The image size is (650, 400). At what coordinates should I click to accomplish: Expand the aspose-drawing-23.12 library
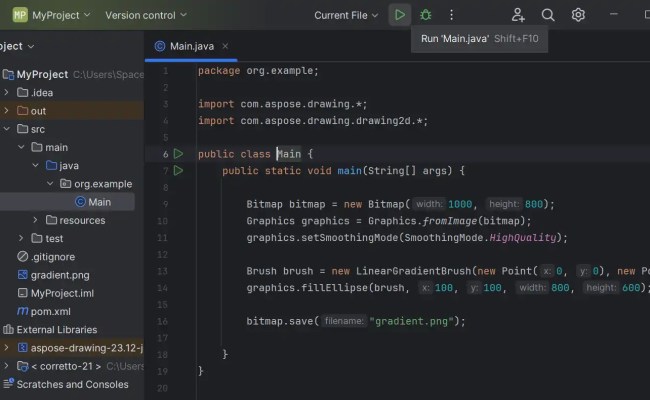(6, 348)
